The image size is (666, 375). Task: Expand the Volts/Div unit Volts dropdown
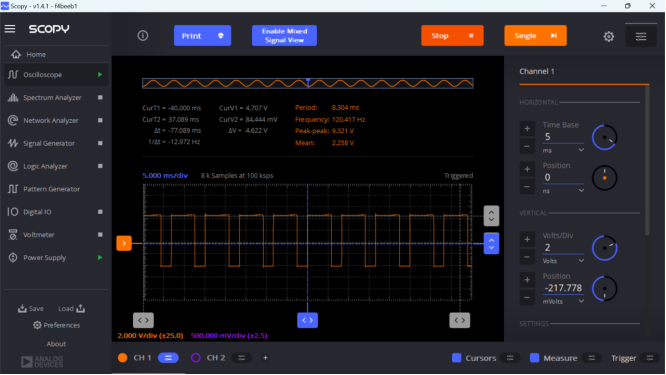coord(563,261)
